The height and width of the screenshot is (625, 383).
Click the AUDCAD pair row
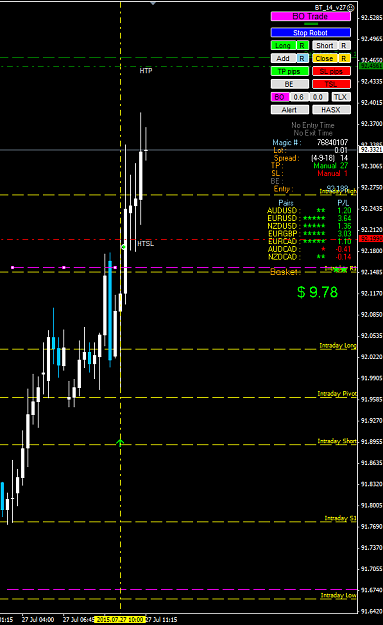pos(309,249)
